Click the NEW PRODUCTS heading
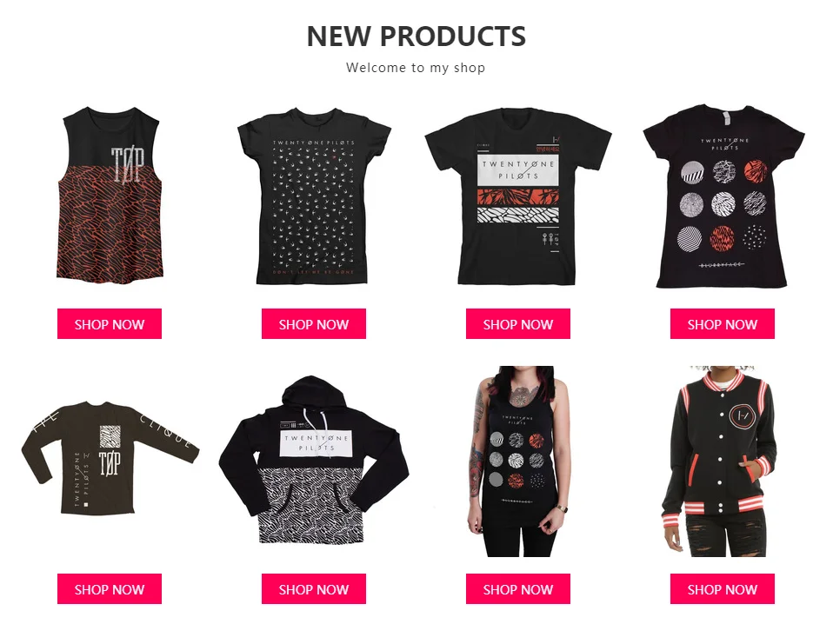This screenshot has width=833, height=644. (416, 37)
